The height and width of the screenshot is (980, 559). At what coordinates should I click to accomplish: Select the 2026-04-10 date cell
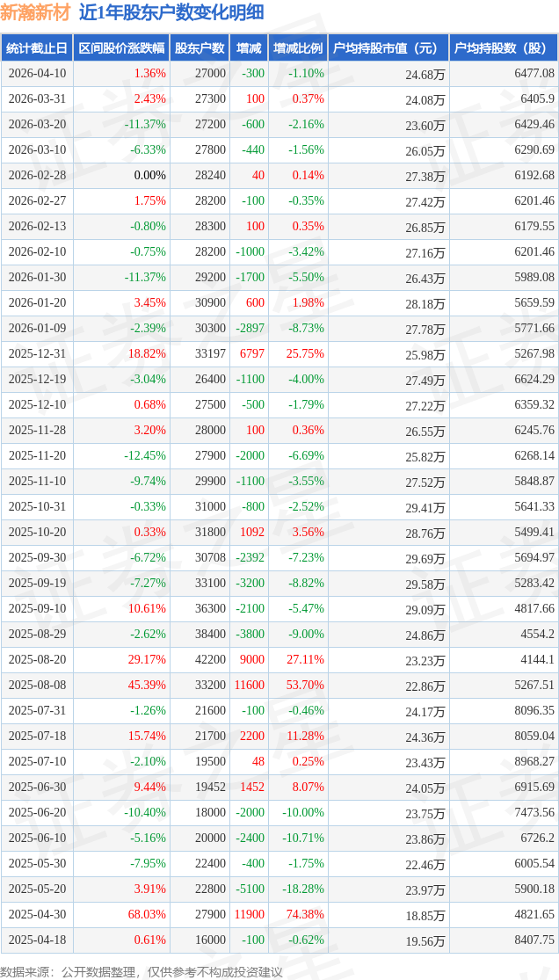(x=37, y=74)
